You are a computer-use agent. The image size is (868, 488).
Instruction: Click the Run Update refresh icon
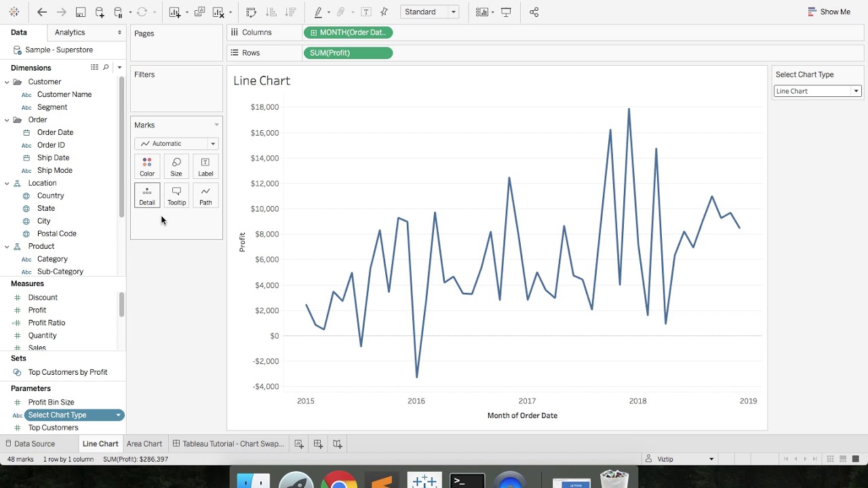point(142,12)
